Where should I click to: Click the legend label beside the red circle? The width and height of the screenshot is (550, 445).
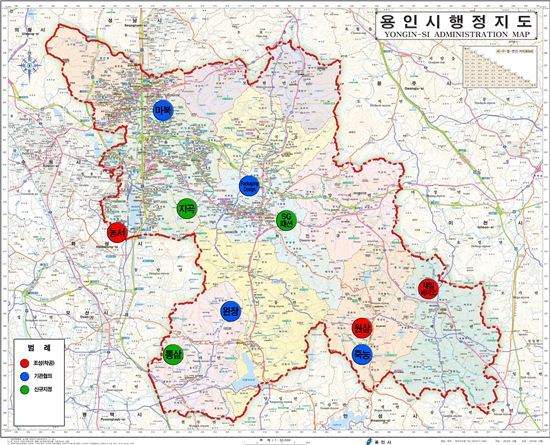pyautogui.click(x=43, y=363)
